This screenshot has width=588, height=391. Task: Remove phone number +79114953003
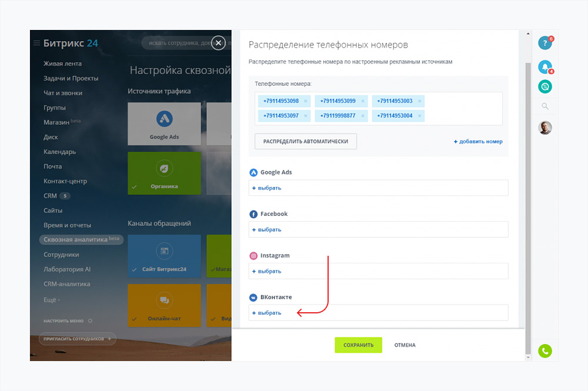[x=420, y=101]
